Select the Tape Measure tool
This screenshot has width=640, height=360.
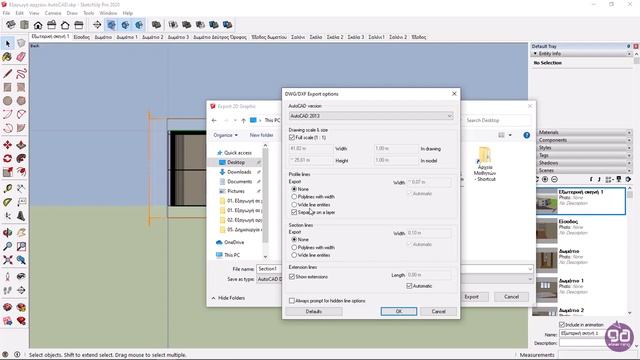(7, 189)
